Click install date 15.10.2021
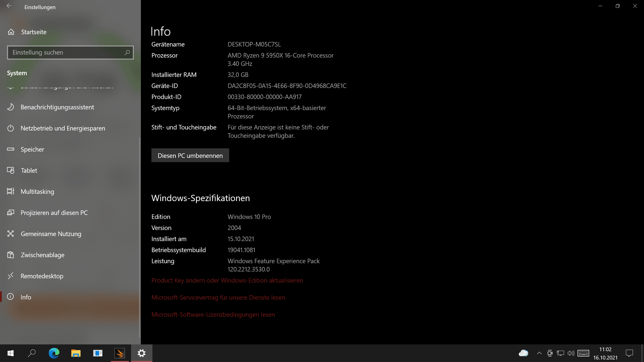Screen dimensions: 644x362 click(x=241, y=239)
